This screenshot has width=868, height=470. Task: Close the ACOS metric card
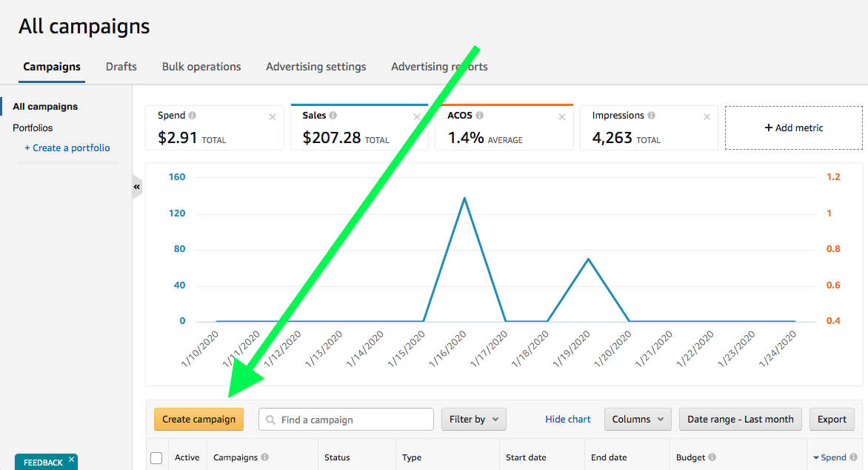[x=562, y=116]
